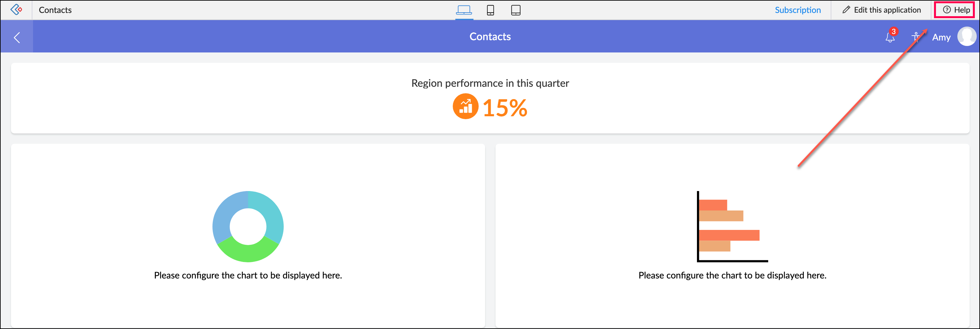Click the donut chart placeholder

(248, 226)
